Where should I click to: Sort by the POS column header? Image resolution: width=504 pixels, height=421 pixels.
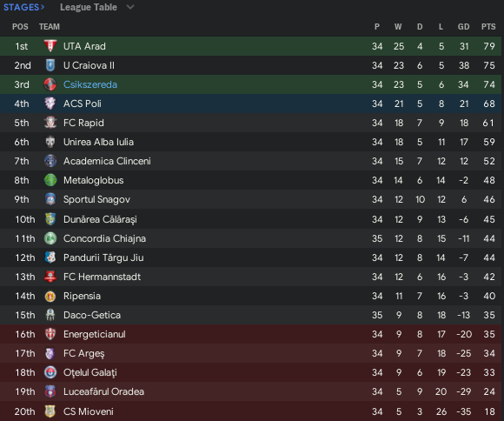tap(20, 27)
